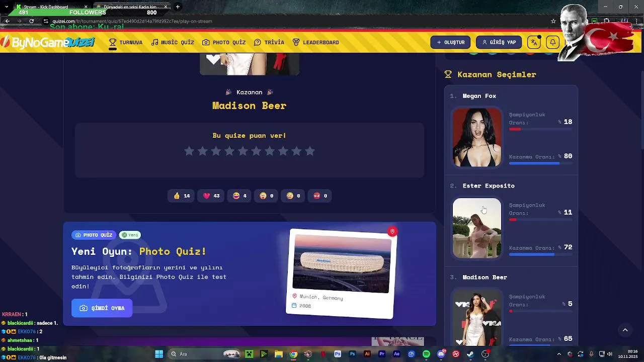The height and width of the screenshot is (362, 644).
Task: Click the address bar URL
Action: click(x=132, y=21)
